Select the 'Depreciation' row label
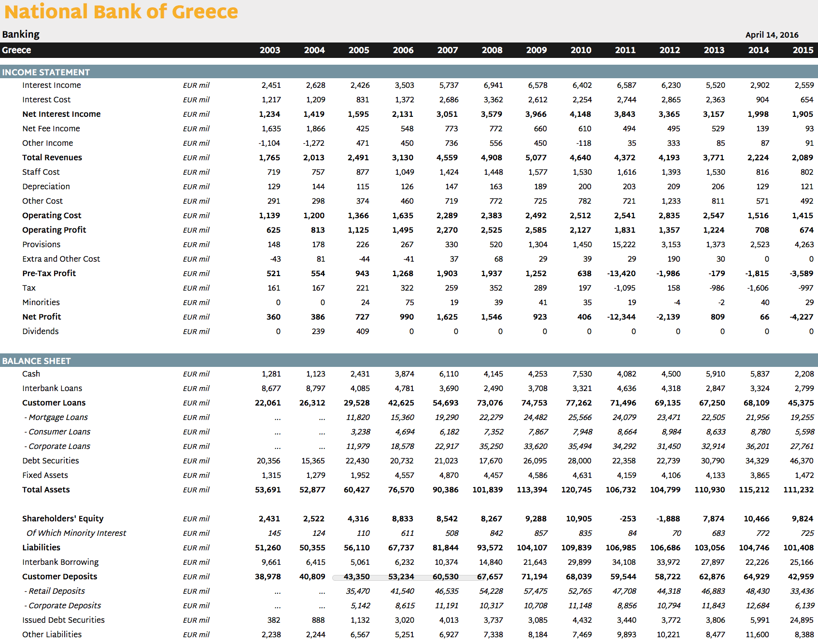The image size is (818, 644). point(46,187)
